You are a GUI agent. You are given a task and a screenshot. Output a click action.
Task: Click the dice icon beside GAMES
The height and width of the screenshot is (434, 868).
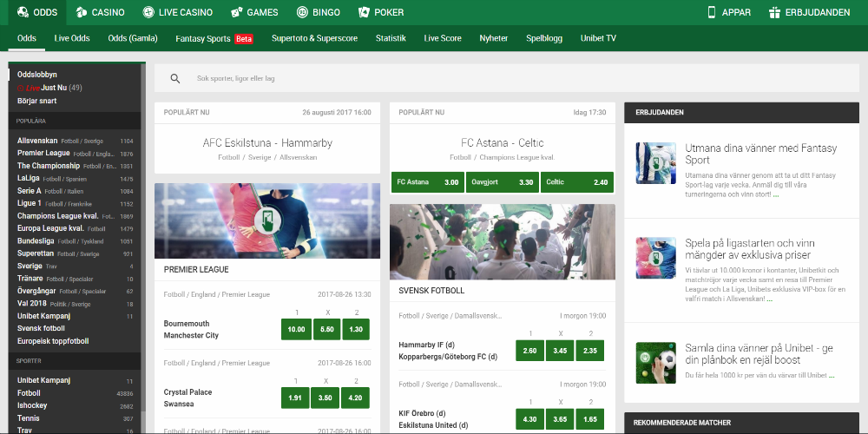tap(237, 12)
